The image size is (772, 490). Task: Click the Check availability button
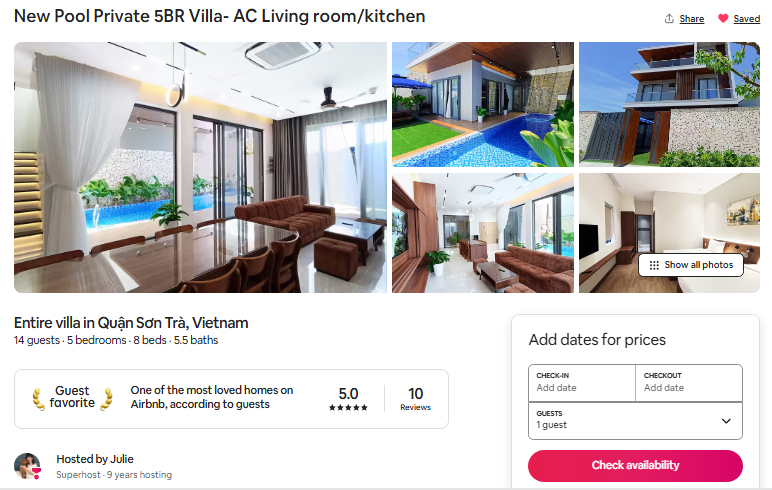tap(635, 465)
